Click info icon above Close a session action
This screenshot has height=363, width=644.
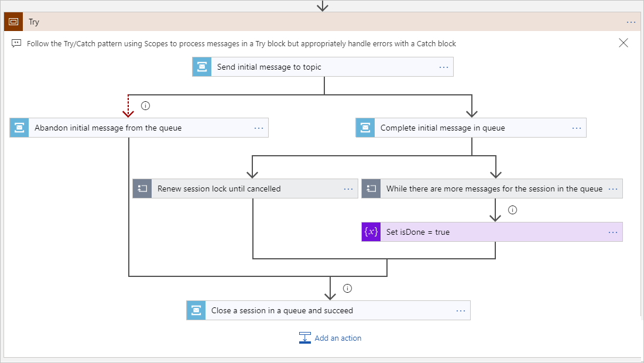tap(347, 288)
